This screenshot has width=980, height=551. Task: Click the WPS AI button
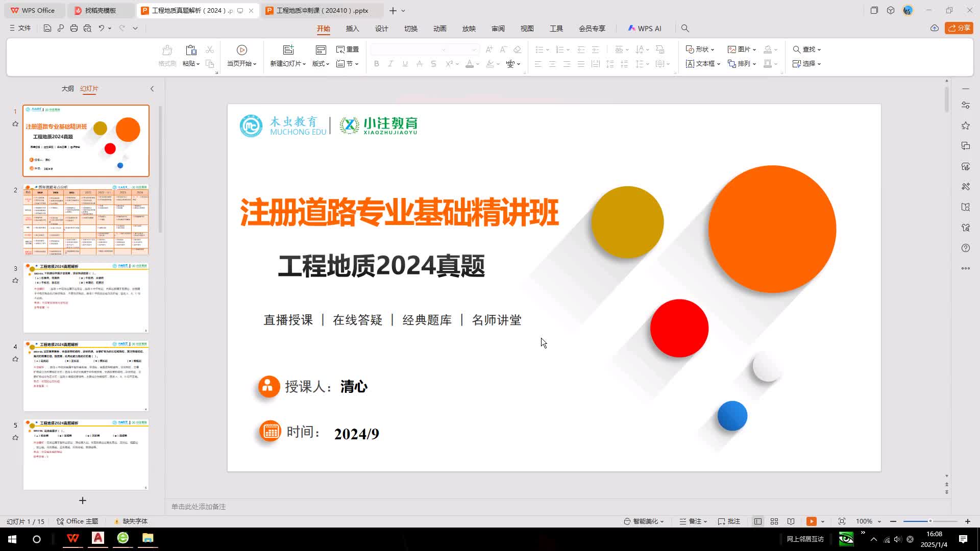click(x=645, y=29)
